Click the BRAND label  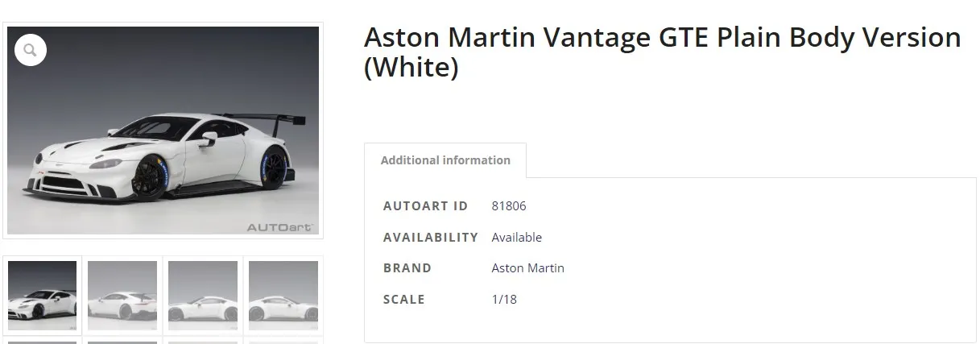tap(407, 268)
